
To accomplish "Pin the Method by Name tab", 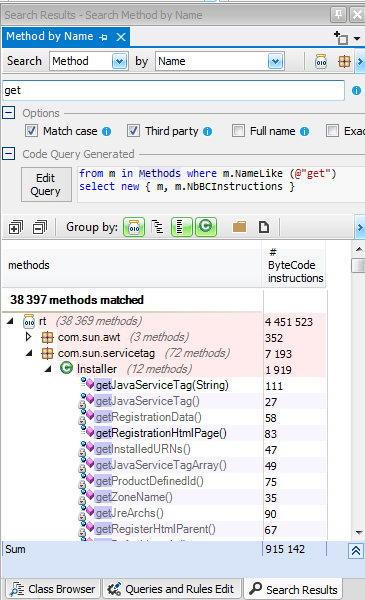I will [103, 37].
